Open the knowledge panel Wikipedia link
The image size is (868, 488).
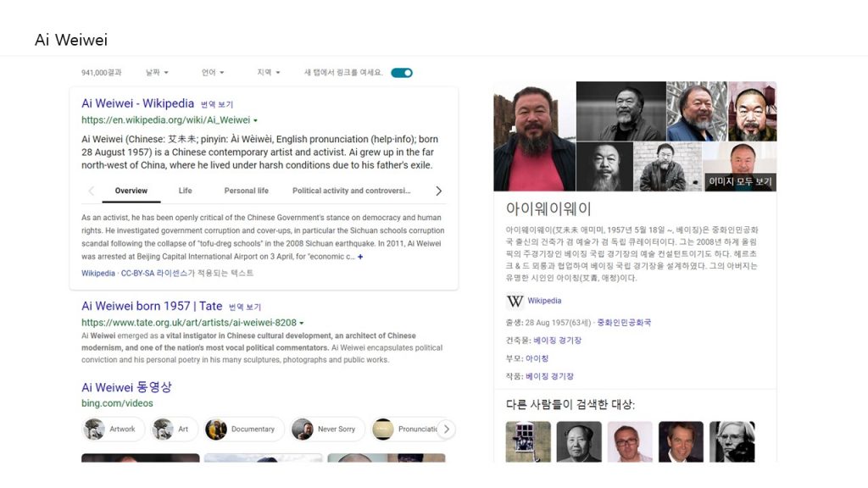[544, 301]
